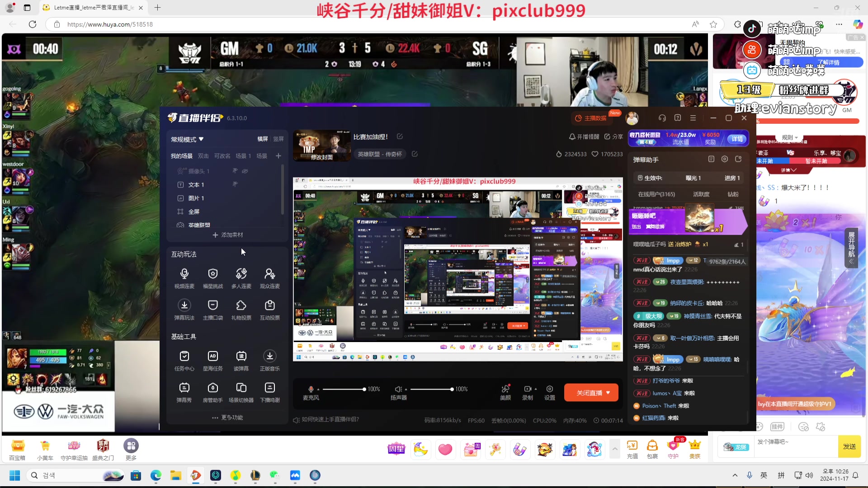Select 在线用户(3165) tab

656,194
